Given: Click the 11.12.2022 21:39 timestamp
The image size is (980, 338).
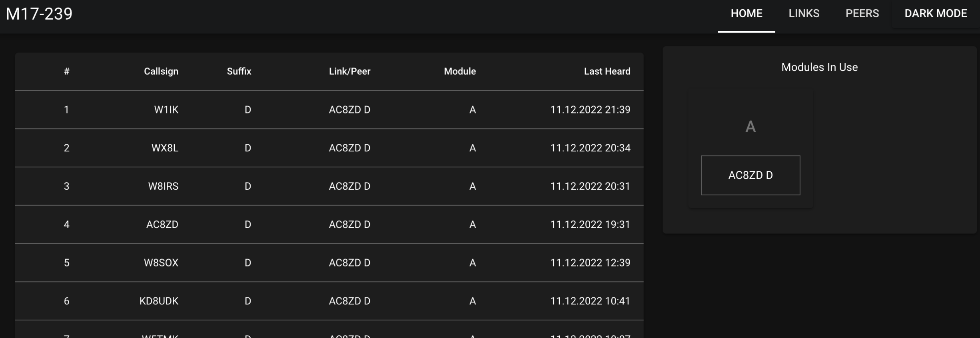Looking at the screenshot, I should tap(590, 110).
